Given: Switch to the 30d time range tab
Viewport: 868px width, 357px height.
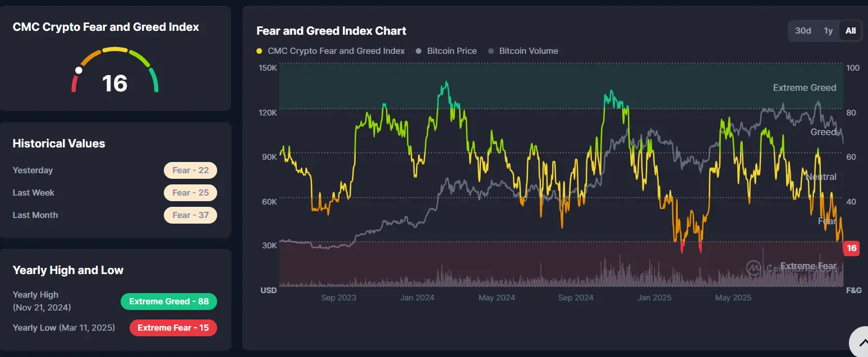Looking at the screenshot, I should 802,31.
